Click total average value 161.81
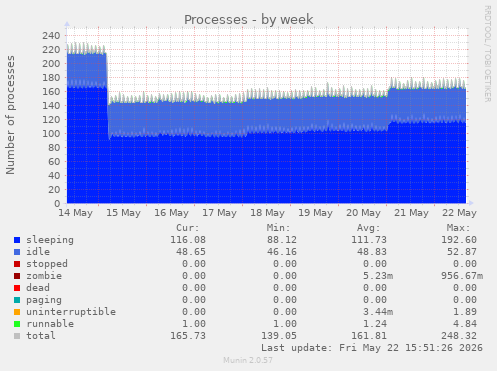This screenshot has height=371, width=497. tap(369, 336)
